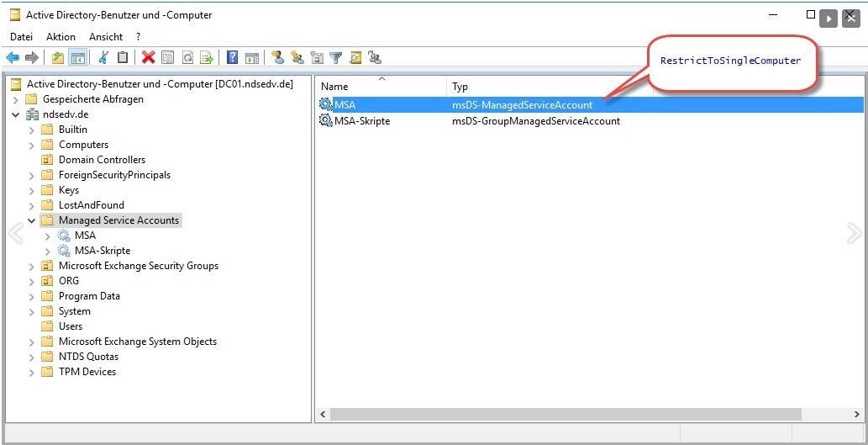
Task: Click the blue Back arrow in toolbar
Action: [13, 57]
